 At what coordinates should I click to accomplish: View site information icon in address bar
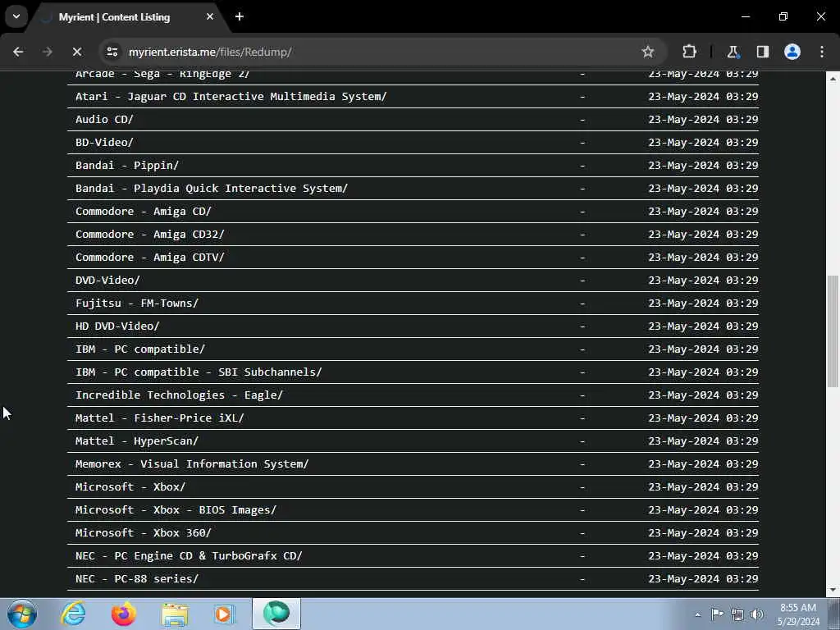pyautogui.click(x=112, y=52)
